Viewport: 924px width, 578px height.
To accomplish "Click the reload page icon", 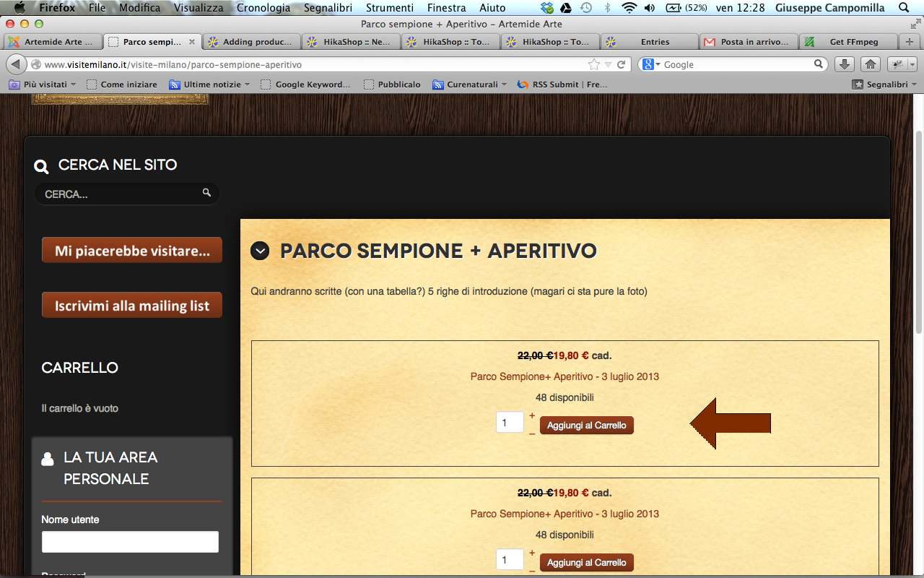I will [x=620, y=64].
